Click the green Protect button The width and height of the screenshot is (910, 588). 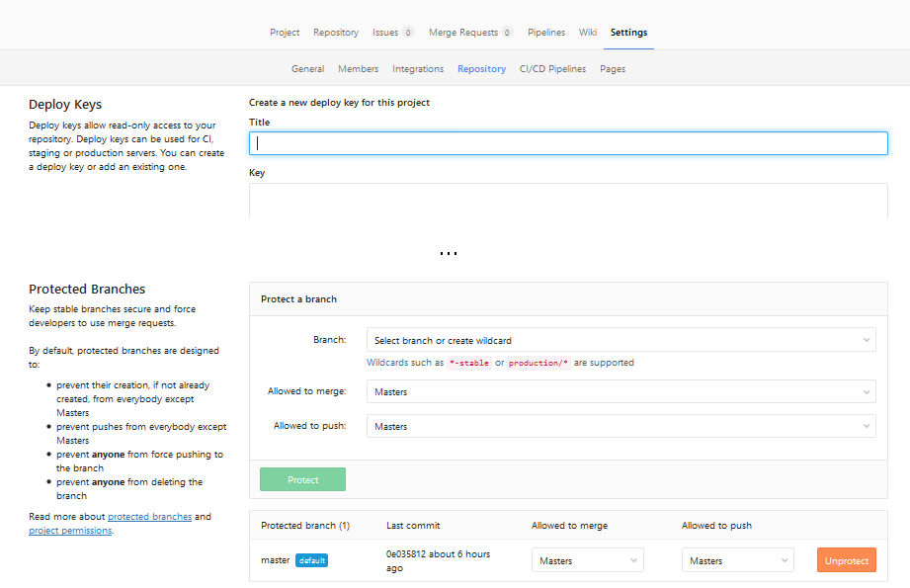pos(303,479)
